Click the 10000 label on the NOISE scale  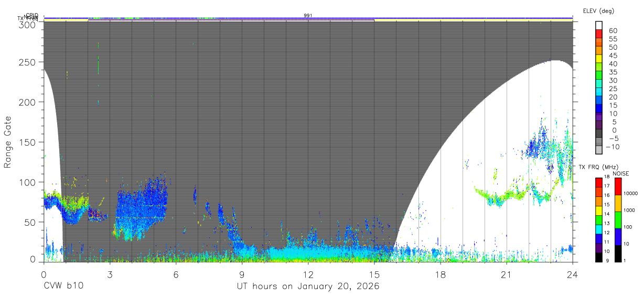click(630, 193)
